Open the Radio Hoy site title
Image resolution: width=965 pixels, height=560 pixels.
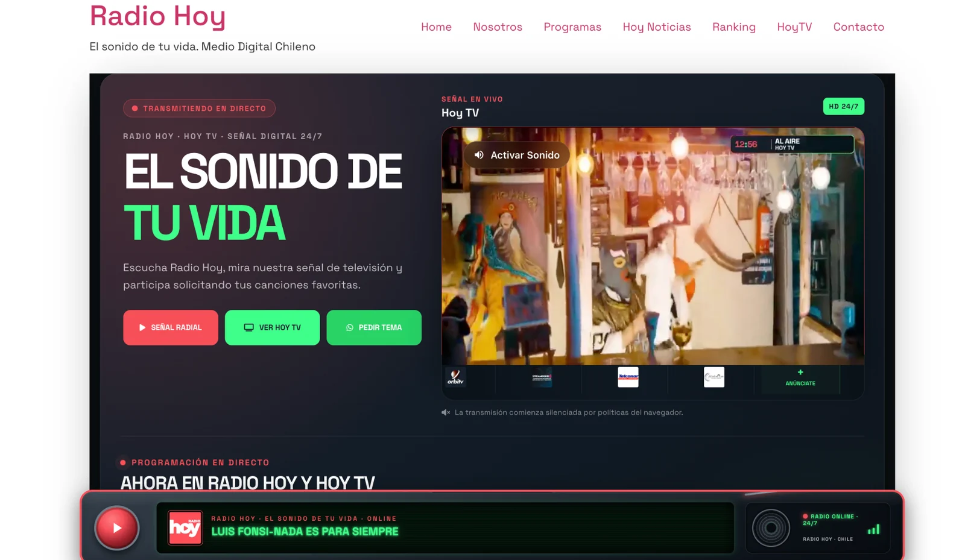[x=157, y=16]
